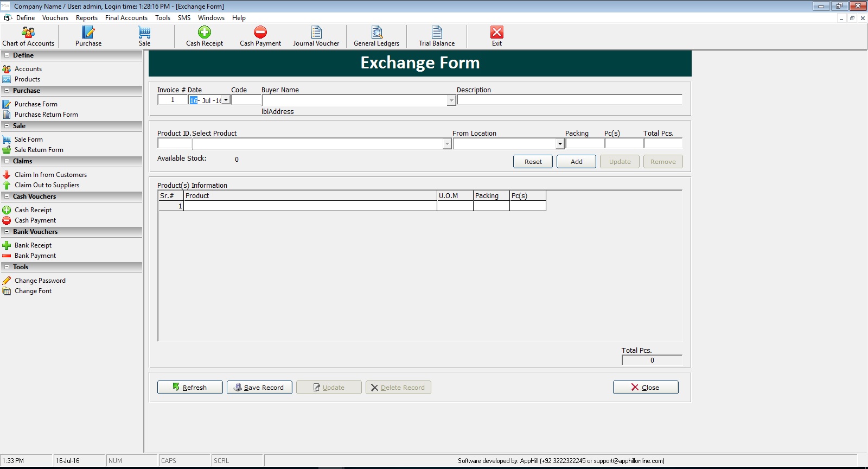Collapse the Cash Vouchers sidebar section
Image resolution: width=868 pixels, height=469 pixels.
pos(7,197)
